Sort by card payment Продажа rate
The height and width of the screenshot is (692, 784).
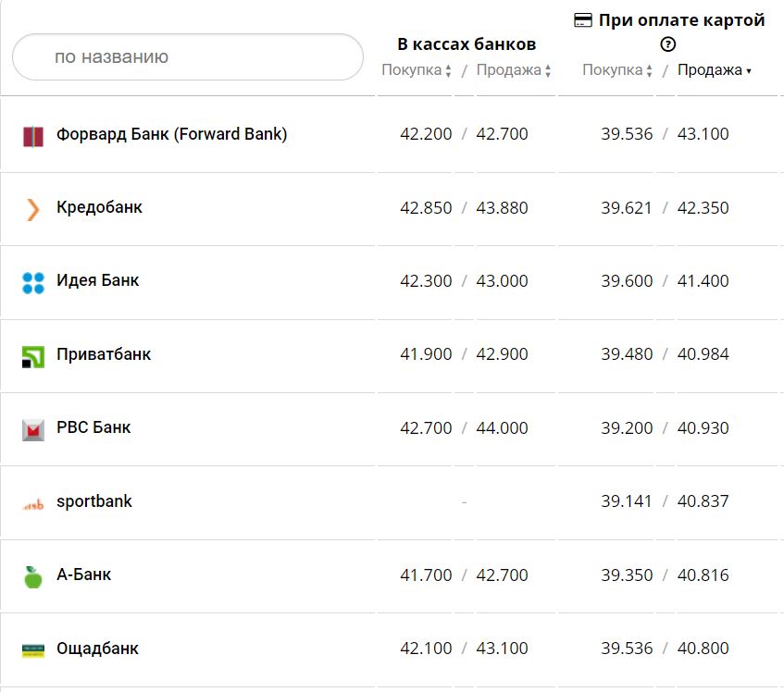714,70
